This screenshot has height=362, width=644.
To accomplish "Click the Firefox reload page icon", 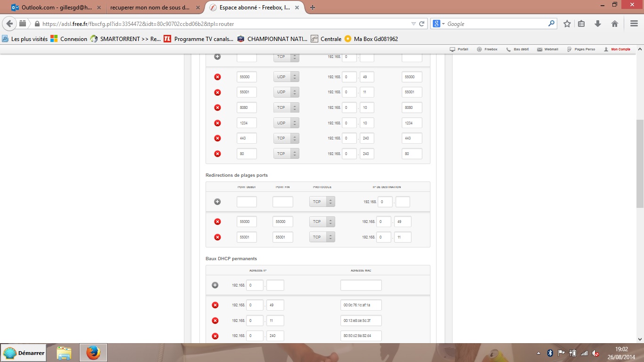I will [x=422, y=24].
